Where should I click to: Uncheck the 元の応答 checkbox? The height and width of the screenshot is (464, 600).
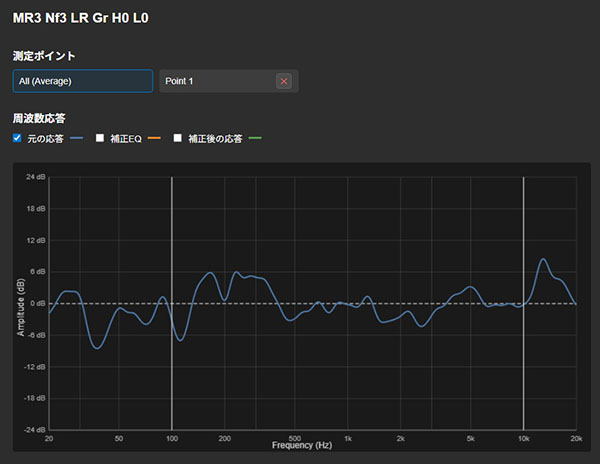[x=18, y=138]
